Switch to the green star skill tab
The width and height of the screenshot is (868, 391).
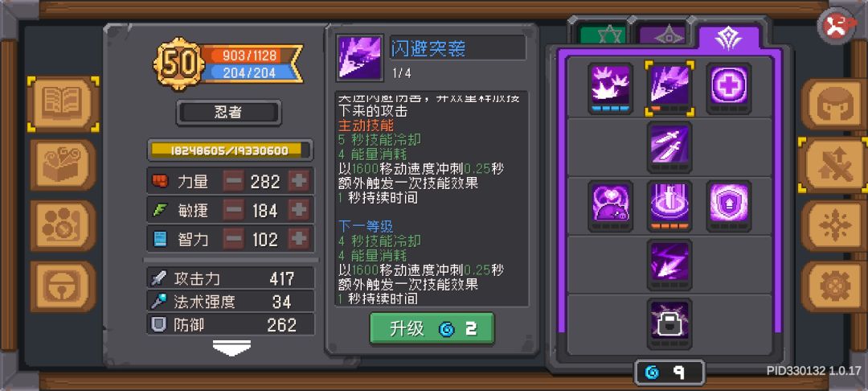(602, 35)
